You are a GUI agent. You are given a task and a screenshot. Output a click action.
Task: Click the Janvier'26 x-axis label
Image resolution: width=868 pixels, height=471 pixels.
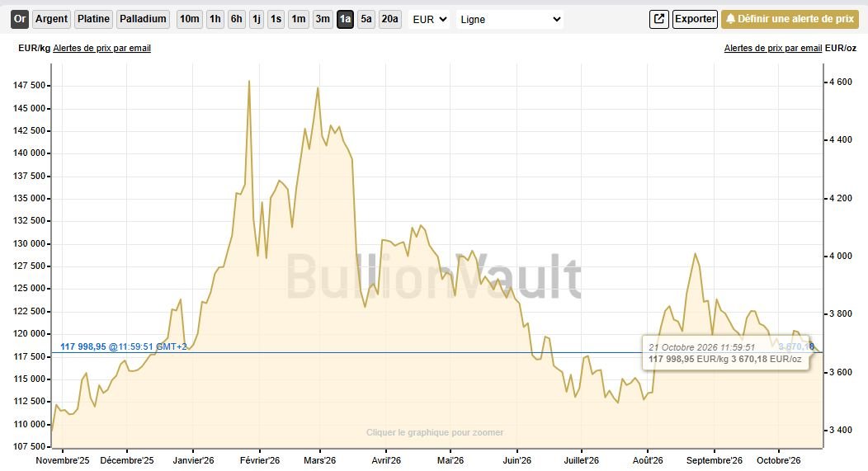[193, 460]
